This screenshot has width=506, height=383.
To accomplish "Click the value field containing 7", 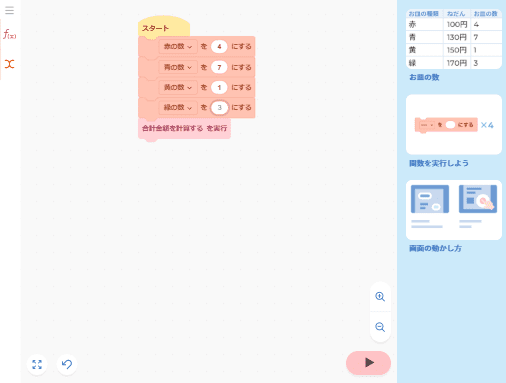I will coord(219,67).
